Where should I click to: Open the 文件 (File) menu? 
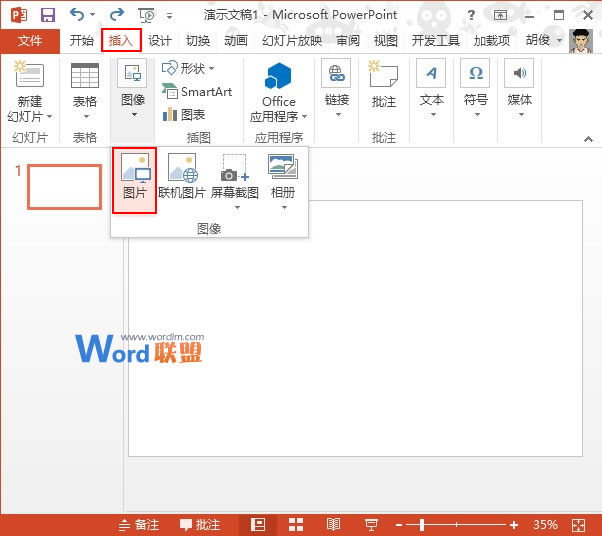pyautogui.click(x=30, y=40)
